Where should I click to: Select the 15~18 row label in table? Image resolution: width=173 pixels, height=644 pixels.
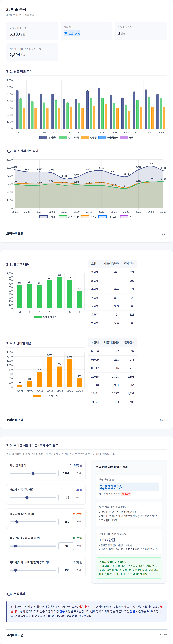[x=95, y=385]
